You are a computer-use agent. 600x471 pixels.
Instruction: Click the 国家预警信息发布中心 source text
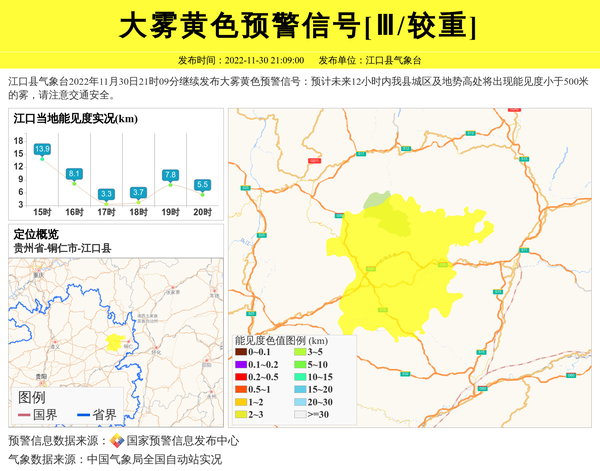[x=183, y=441]
